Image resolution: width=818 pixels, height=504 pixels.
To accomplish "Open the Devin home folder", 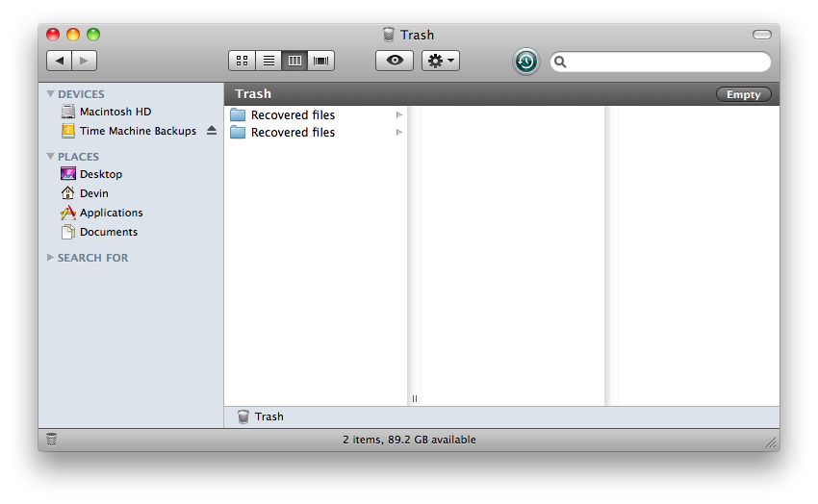I will tap(94, 193).
